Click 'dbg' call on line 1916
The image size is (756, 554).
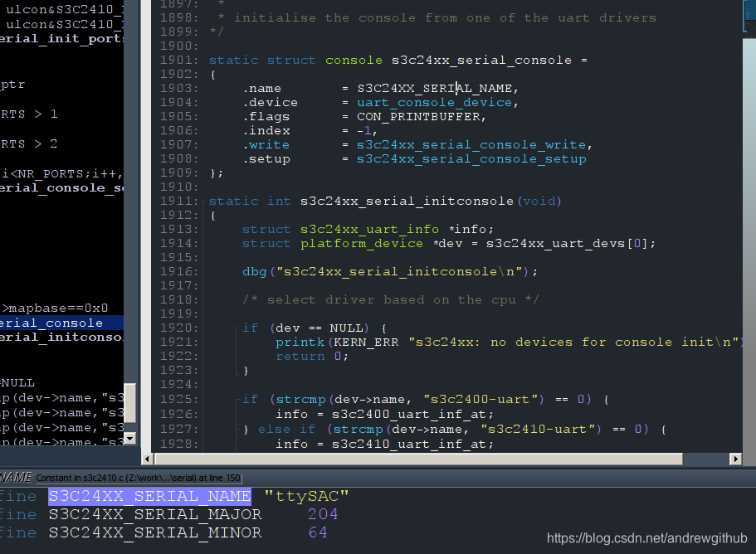coord(254,272)
